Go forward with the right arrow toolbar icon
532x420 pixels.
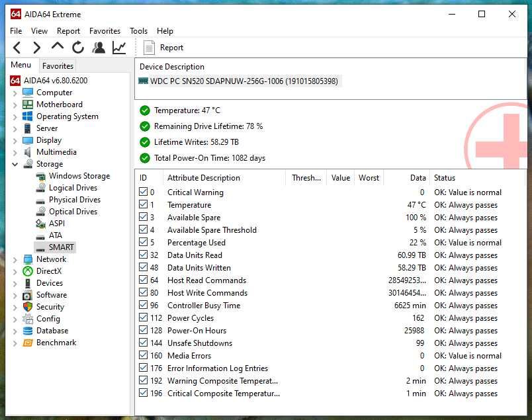coord(36,48)
